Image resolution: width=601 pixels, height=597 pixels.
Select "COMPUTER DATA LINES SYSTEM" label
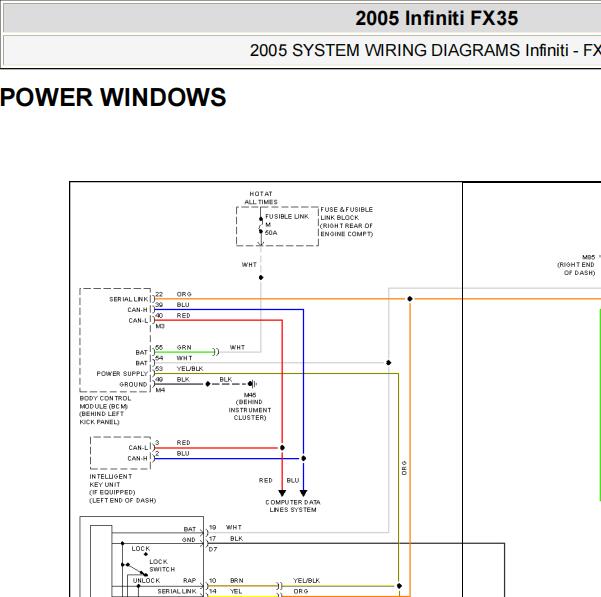tap(293, 506)
